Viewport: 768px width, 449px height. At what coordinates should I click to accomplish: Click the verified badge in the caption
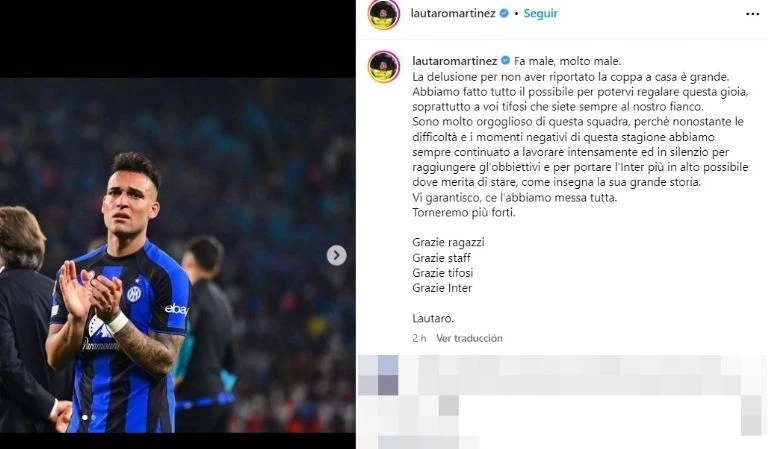[505, 61]
